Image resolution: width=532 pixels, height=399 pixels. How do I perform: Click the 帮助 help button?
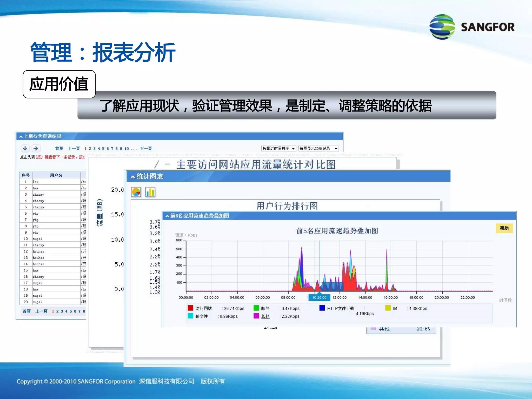point(504,228)
